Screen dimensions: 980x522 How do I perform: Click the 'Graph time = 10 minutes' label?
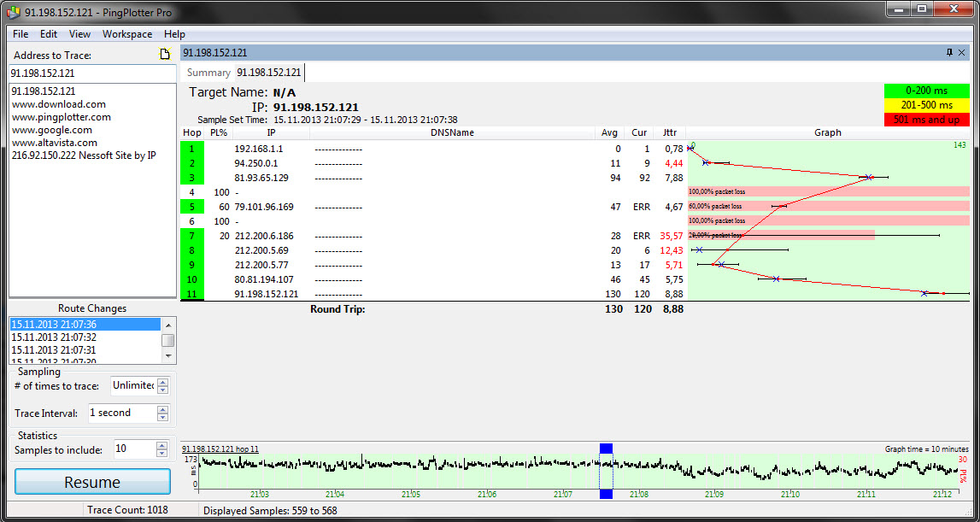[x=927, y=449]
